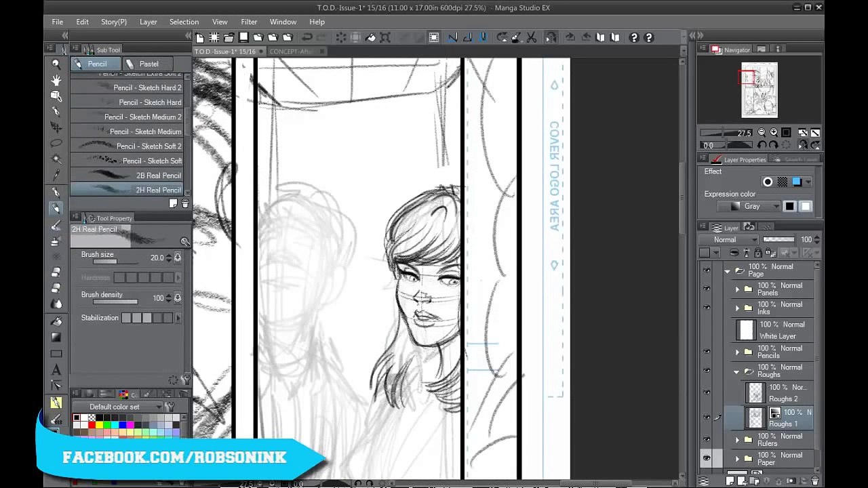Choose Pencil - Sketch Soft 2 sub tool
The width and height of the screenshot is (868, 488).
pos(127,146)
